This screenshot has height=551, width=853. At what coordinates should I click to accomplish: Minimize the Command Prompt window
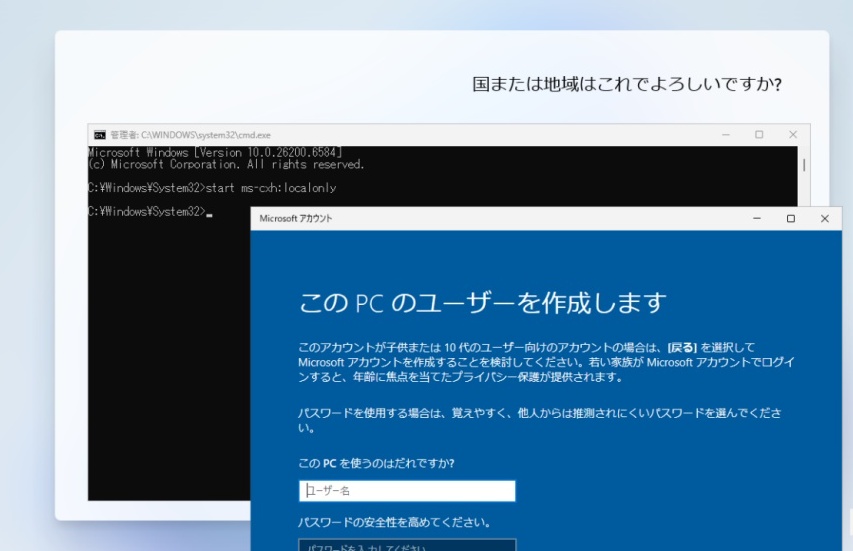point(725,135)
